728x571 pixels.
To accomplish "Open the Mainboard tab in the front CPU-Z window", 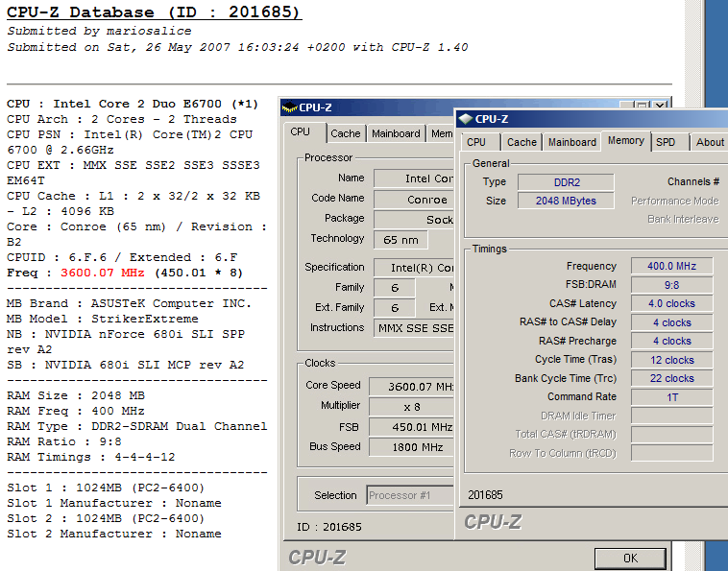I will pos(572,142).
